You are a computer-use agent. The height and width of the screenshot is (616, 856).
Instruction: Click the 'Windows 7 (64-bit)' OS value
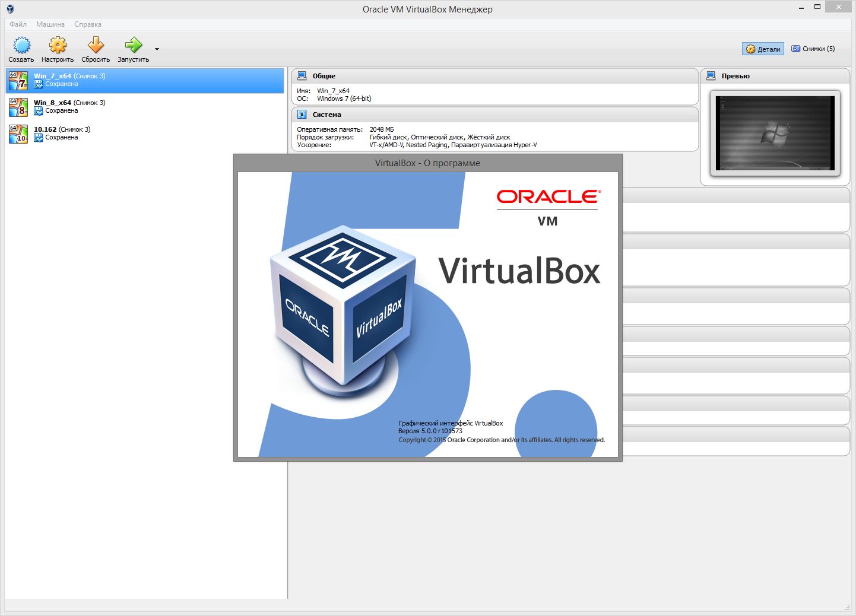[x=344, y=99]
